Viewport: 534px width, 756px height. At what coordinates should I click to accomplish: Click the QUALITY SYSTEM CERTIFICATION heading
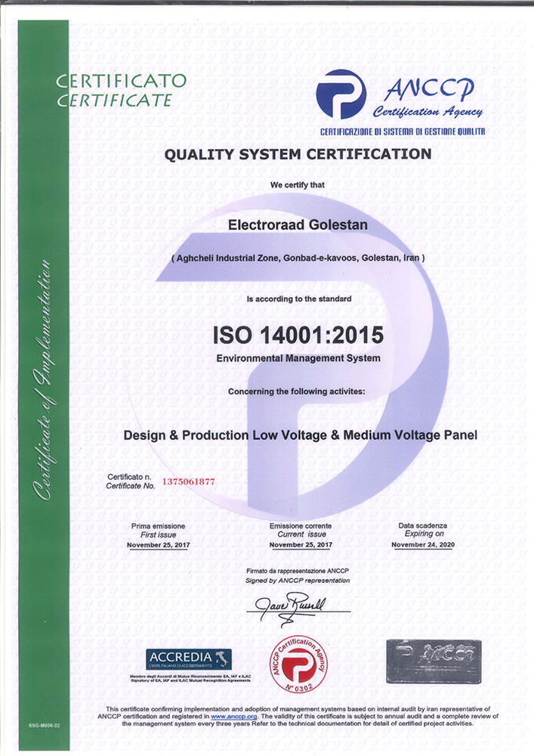pos(298,154)
